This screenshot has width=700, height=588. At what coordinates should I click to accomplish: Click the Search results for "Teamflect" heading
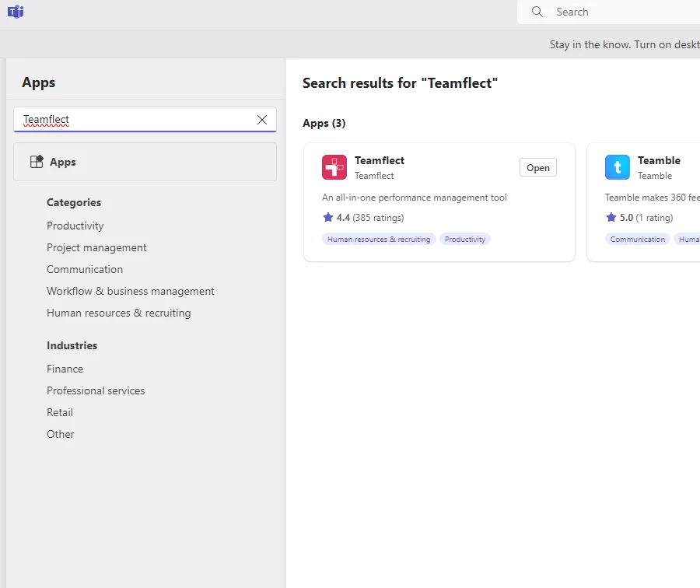pos(400,83)
